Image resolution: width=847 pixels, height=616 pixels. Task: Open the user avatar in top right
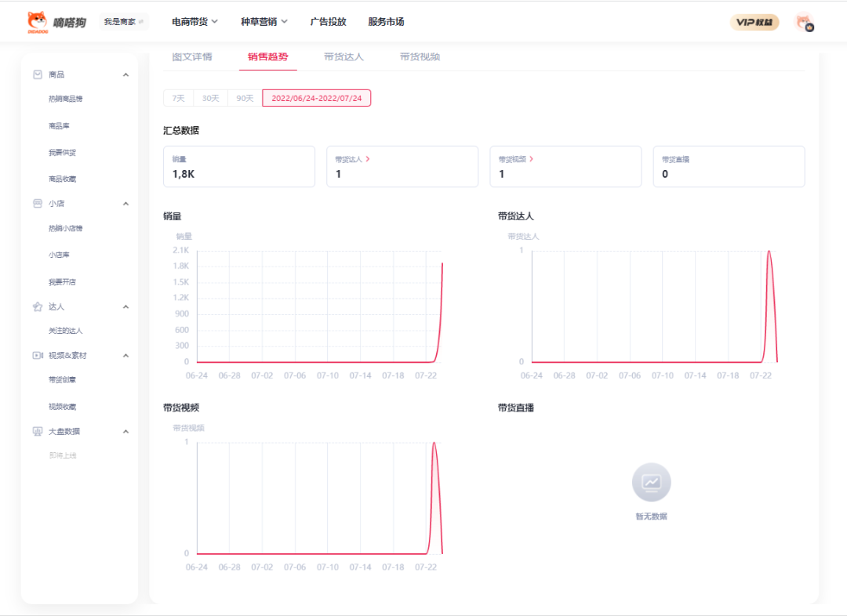click(805, 22)
